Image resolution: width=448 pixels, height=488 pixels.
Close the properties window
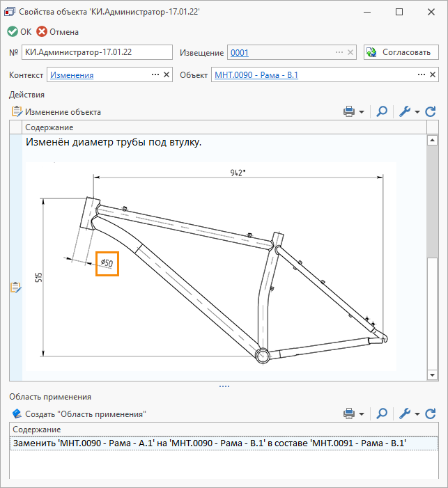[431, 12]
